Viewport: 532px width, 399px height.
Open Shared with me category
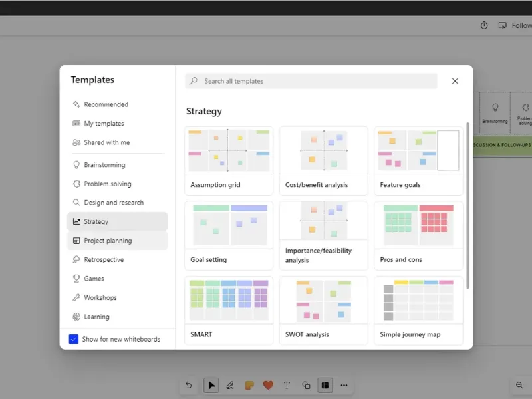(118, 142)
